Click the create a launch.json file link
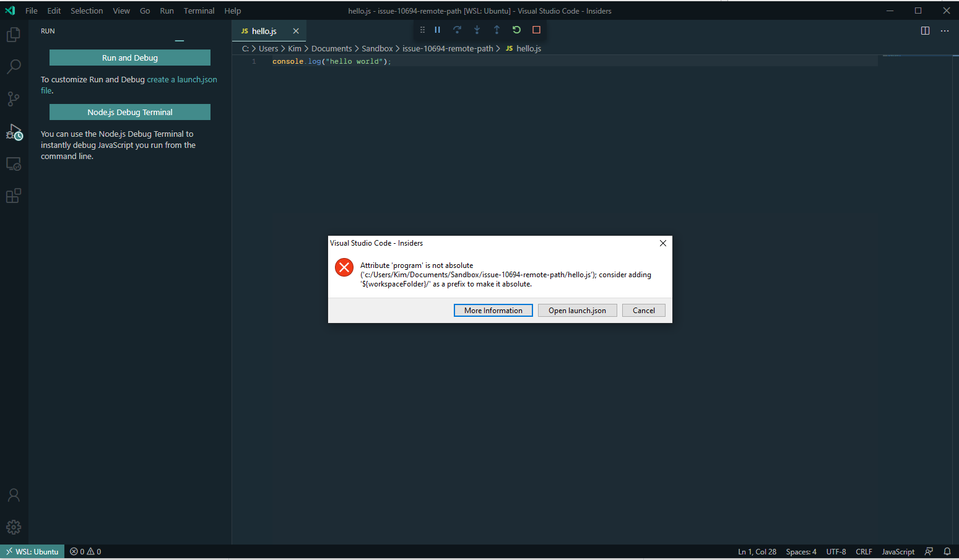This screenshot has height=560, width=959. [x=181, y=79]
